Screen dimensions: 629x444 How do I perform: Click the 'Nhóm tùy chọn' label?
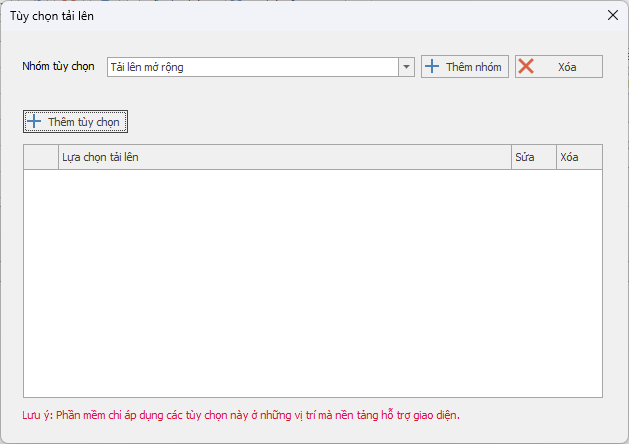59,67
